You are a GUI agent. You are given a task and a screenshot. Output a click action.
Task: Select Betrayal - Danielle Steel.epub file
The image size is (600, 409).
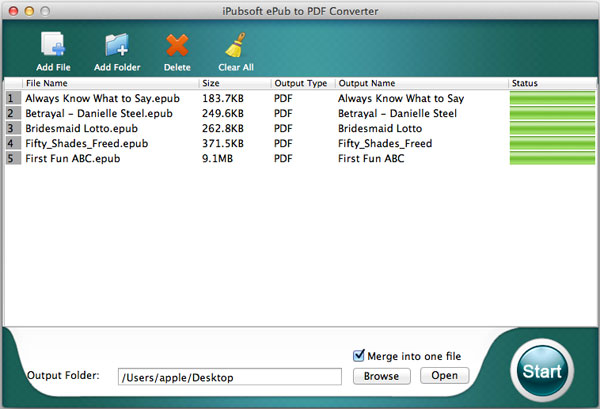98,114
